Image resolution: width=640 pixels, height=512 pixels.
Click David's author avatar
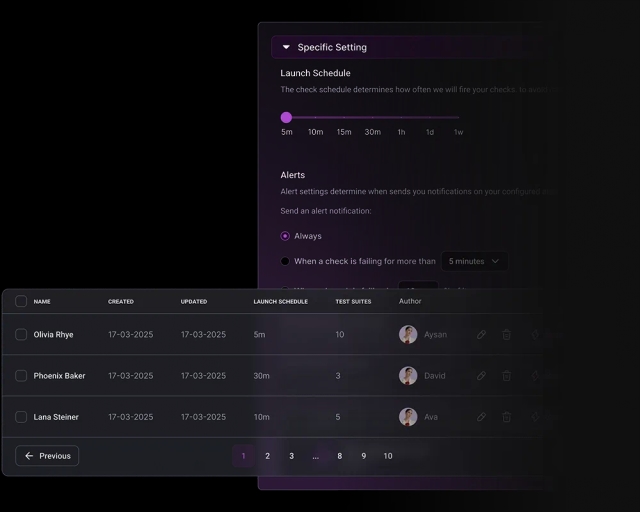point(408,376)
